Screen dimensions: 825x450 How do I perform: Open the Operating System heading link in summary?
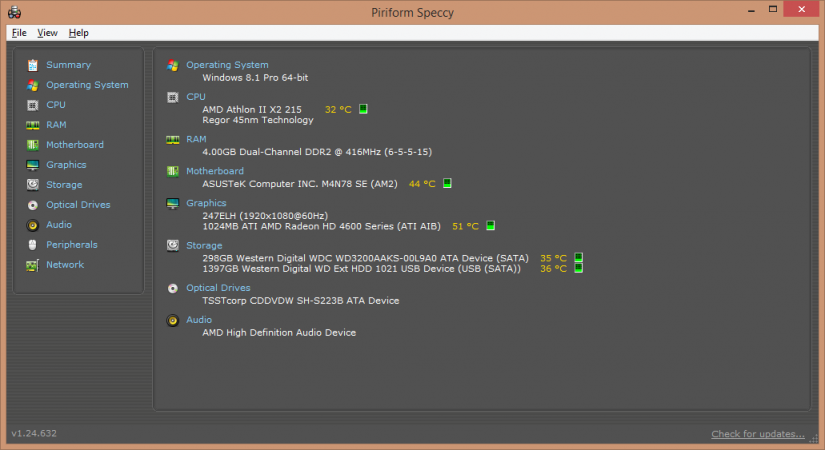[x=227, y=65]
